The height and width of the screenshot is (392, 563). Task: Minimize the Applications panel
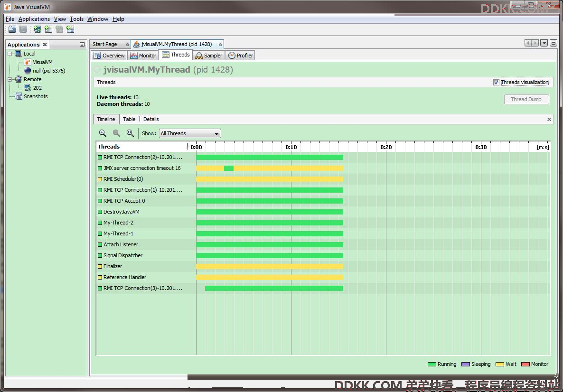tap(82, 45)
